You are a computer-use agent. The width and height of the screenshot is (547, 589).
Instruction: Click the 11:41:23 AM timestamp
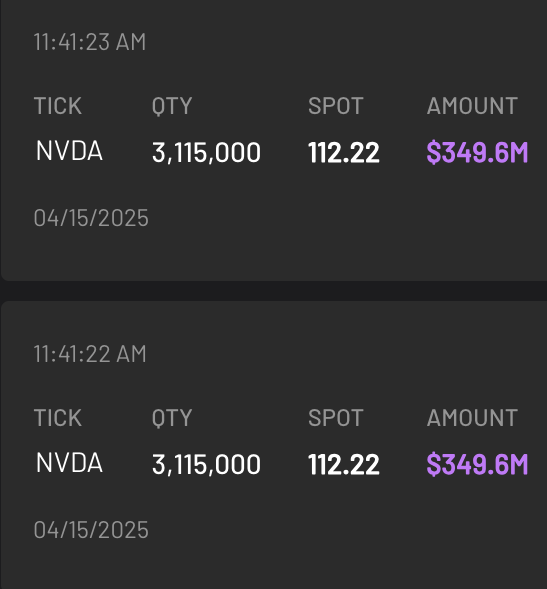(x=90, y=42)
